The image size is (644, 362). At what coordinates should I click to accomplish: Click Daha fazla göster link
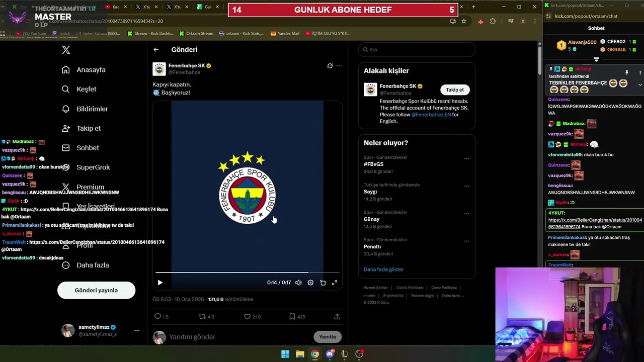click(x=383, y=269)
